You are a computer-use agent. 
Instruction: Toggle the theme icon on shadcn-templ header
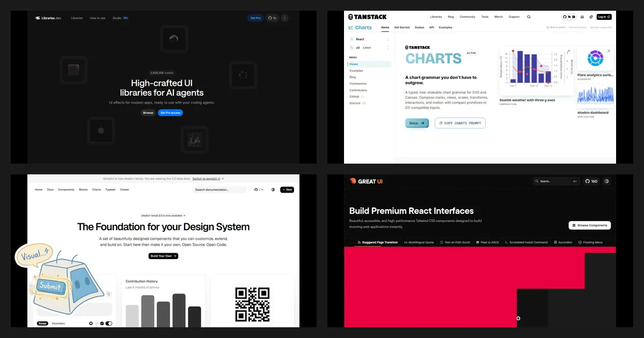pos(273,189)
